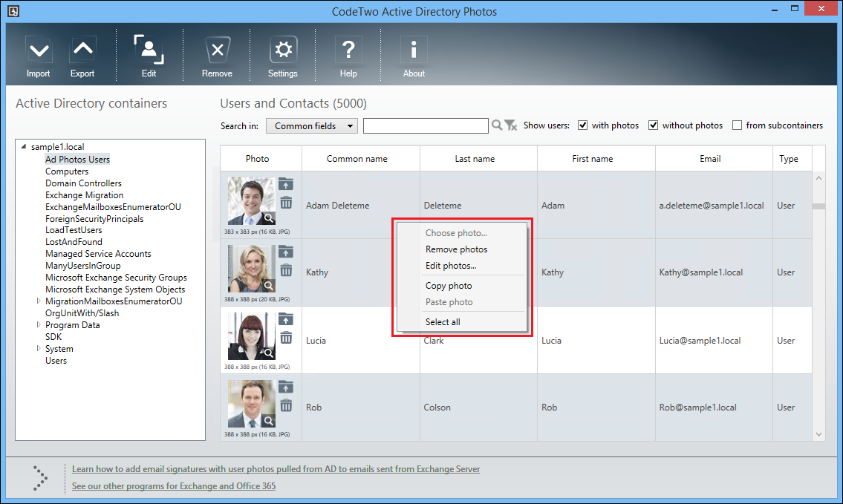Expand the MigrationMailboxesEnumeratorOU node
This screenshot has width=843, height=504.
pyautogui.click(x=39, y=301)
